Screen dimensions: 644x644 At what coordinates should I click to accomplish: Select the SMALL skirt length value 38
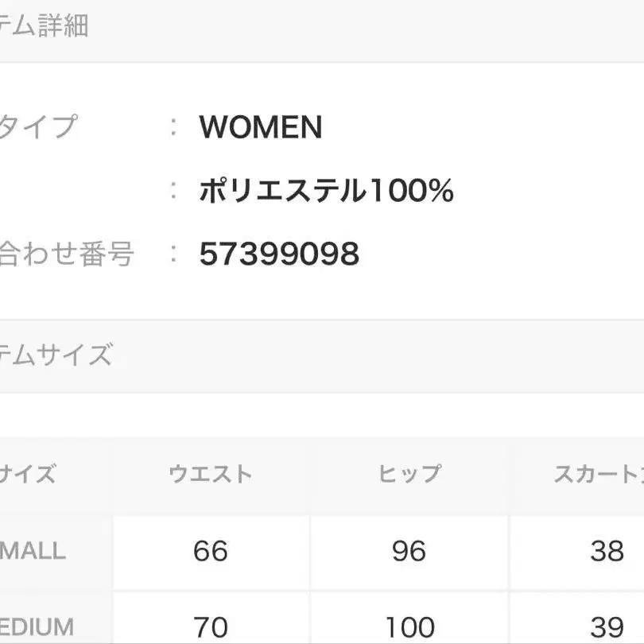pyautogui.click(x=607, y=551)
